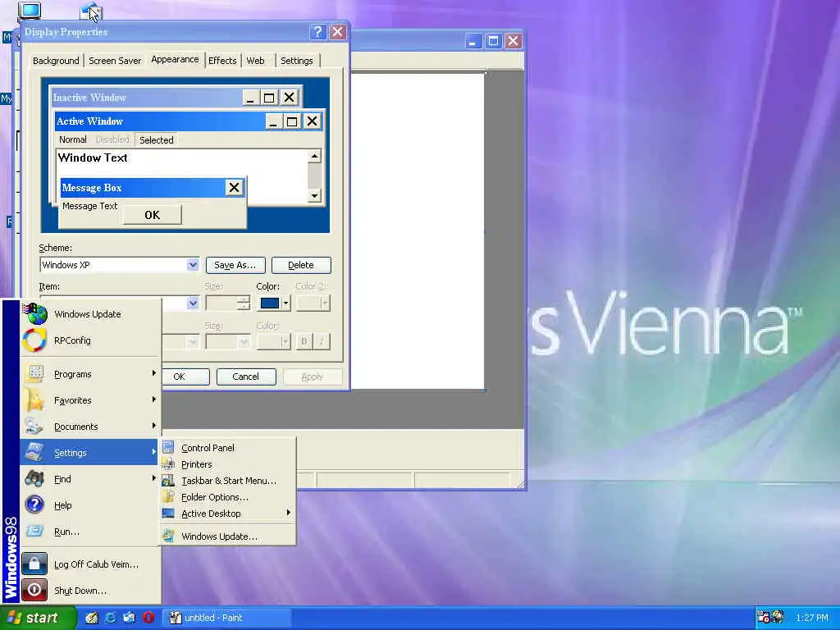Screen dimensions: 840x630
Task: Click the Inactive Window preview title bar
Action: (147, 98)
